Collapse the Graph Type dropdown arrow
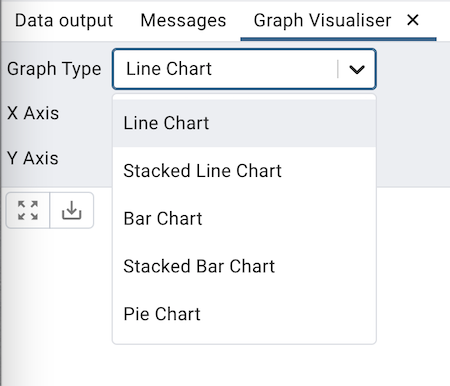Image resolution: width=450 pixels, height=386 pixels. [357, 69]
